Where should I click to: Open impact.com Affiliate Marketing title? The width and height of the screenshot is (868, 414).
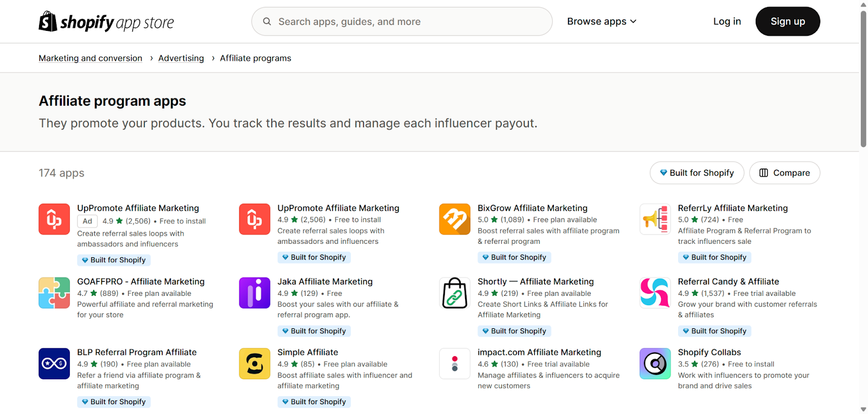(539, 352)
